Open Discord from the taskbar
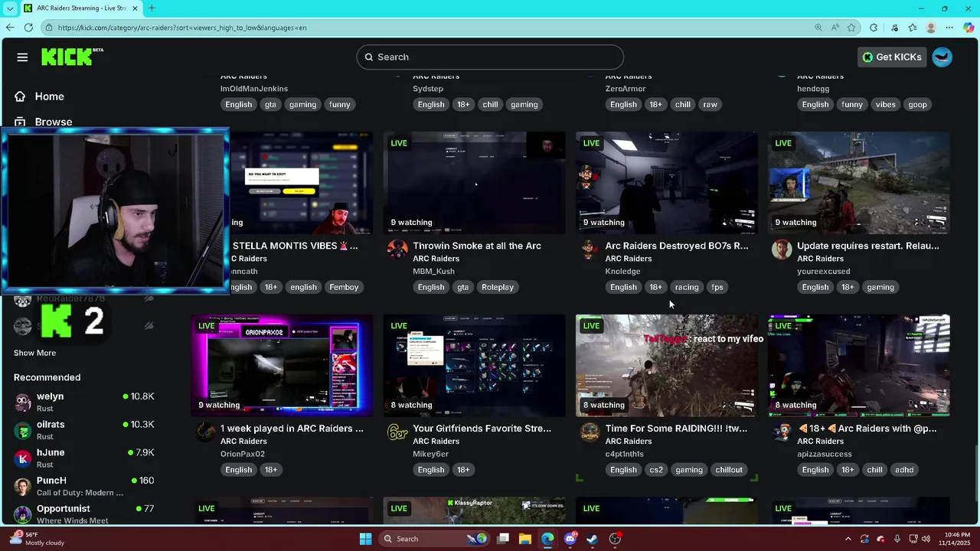This screenshot has height=551, width=980. (x=570, y=539)
